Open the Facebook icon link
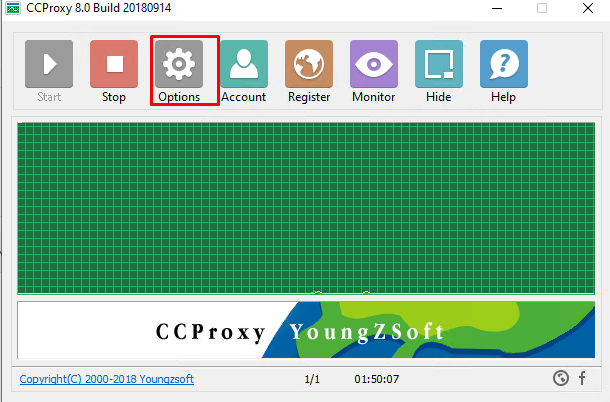 pyautogui.click(x=582, y=378)
